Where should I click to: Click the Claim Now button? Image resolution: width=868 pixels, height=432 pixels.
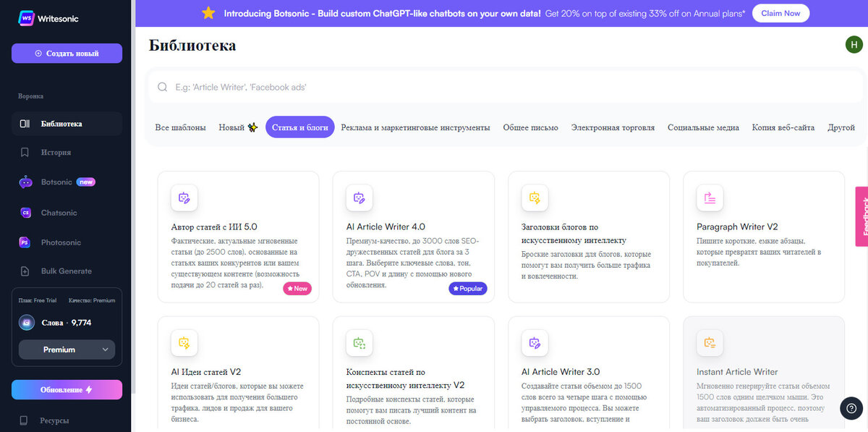[780, 13]
